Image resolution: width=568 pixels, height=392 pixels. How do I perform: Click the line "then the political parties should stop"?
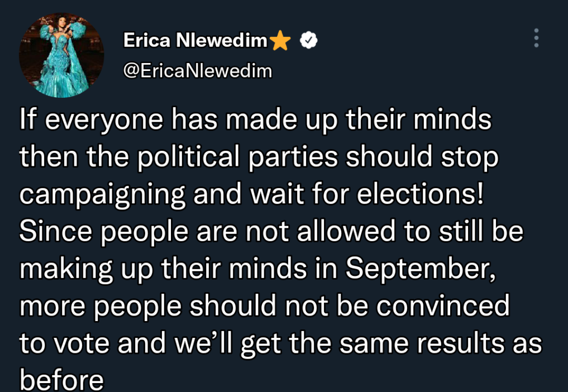click(259, 157)
